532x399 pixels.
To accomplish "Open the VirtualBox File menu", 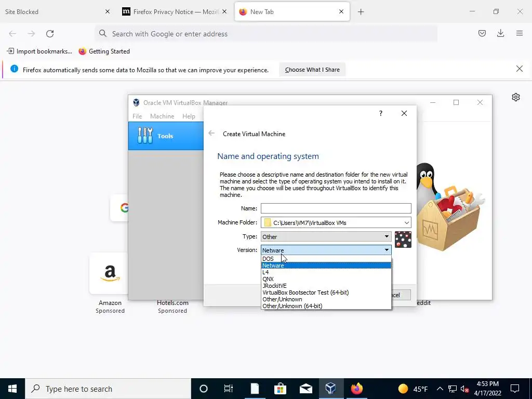I will (137, 116).
